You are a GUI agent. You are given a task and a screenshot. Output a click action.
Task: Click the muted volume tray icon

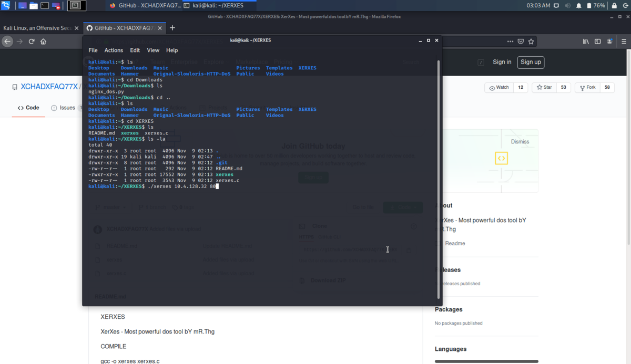[x=568, y=6]
